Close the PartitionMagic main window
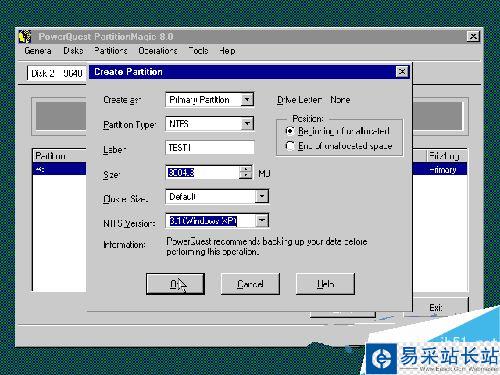500x375 pixels. pyautogui.click(x=473, y=36)
